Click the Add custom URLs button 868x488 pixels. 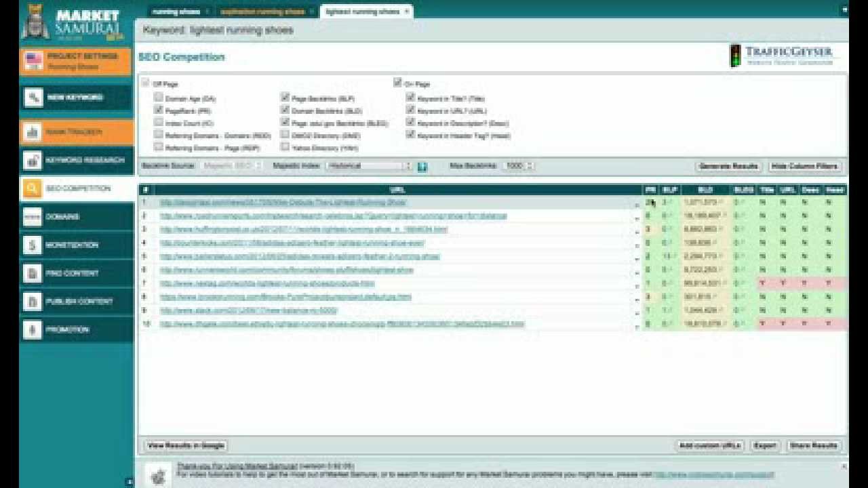pos(710,445)
